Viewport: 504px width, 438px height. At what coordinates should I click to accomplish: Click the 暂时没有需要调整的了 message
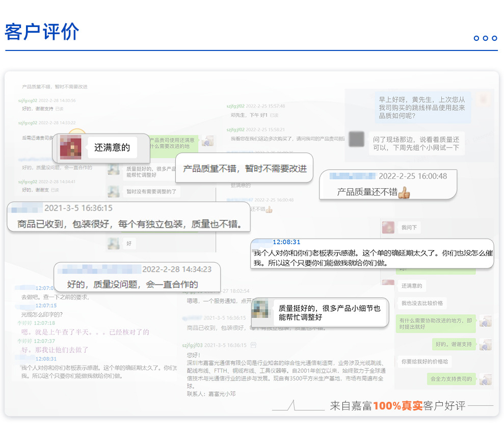tap(151, 191)
